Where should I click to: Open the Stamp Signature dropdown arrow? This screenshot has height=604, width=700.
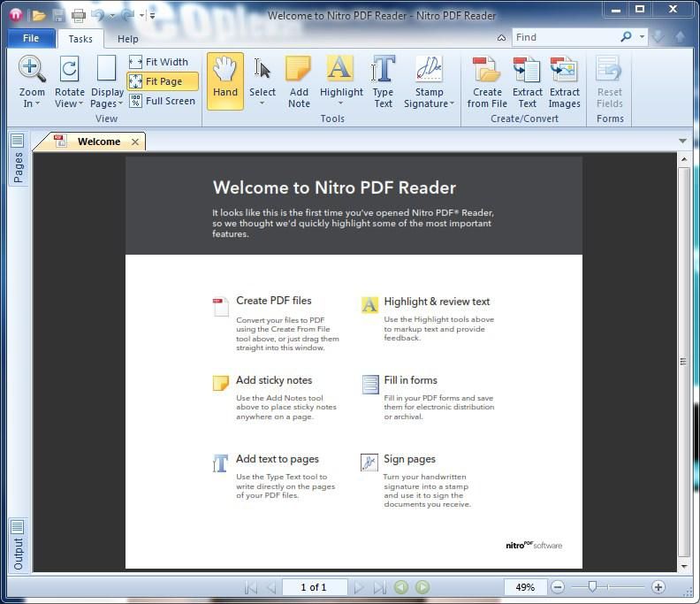pos(452,103)
